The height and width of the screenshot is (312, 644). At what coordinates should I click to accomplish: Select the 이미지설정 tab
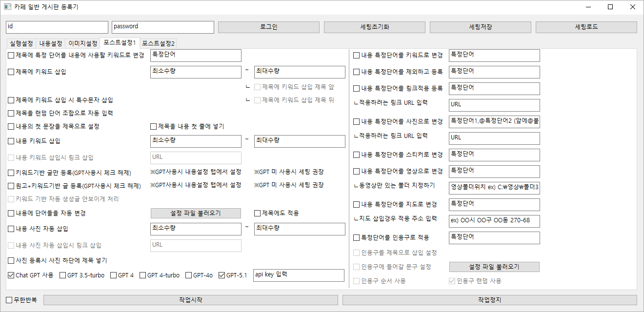pos(82,43)
